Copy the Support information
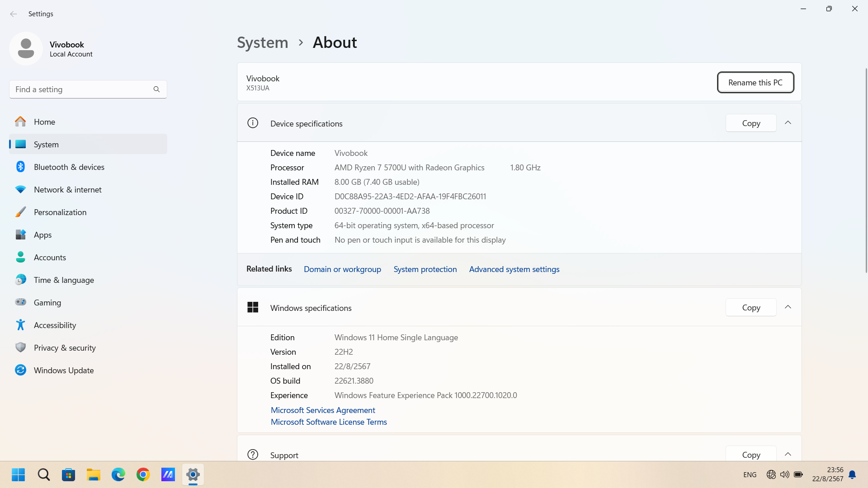 751,454
